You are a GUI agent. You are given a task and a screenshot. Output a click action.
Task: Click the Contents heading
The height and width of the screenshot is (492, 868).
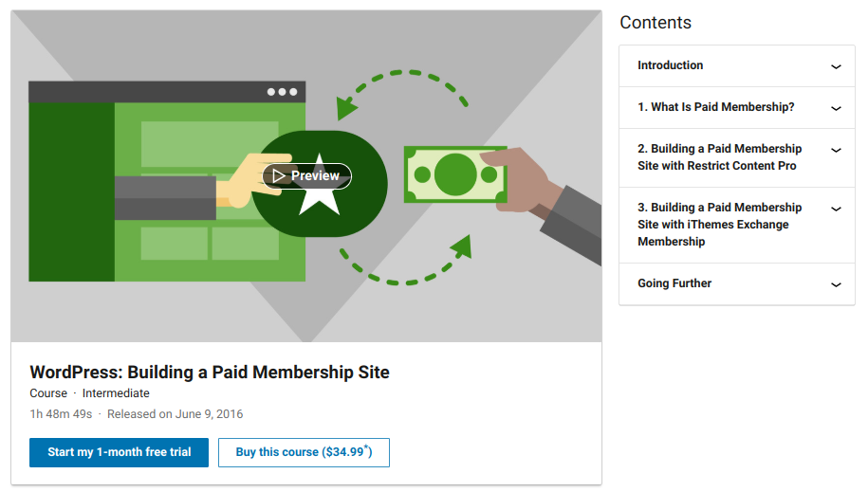coord(656,23)
